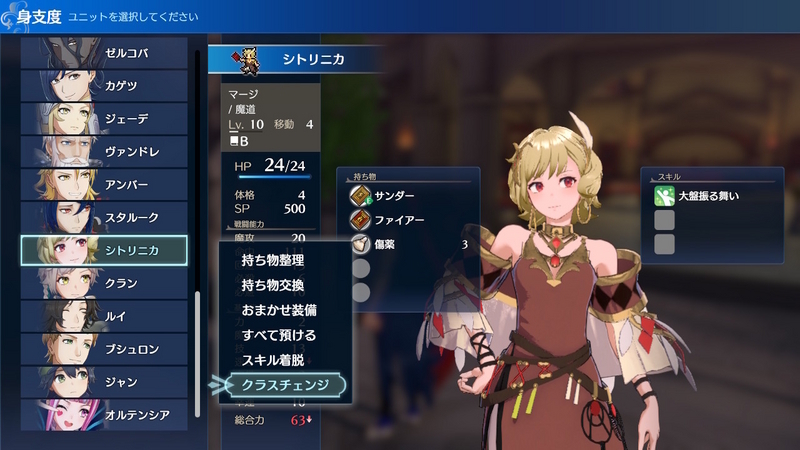The width and height of the screenshot is (800, 450).
Task: Select unit オルテンシア in the list
Action: pos(104,415)
